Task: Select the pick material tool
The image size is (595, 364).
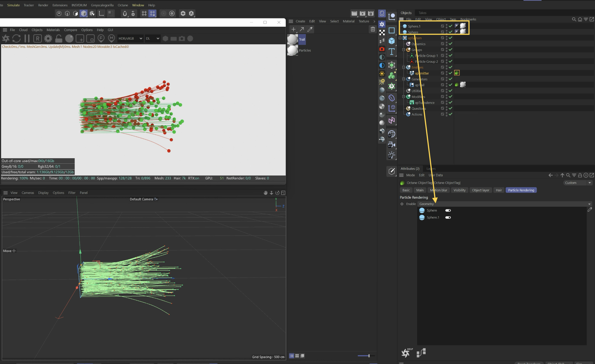Action: tap(111, 39)
